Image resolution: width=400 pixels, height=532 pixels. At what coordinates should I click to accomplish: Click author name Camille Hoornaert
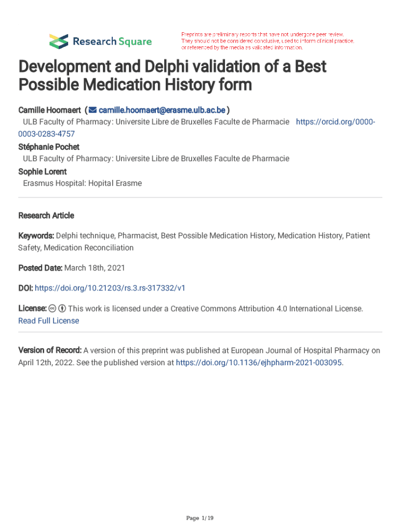click(x=49, y=110)
